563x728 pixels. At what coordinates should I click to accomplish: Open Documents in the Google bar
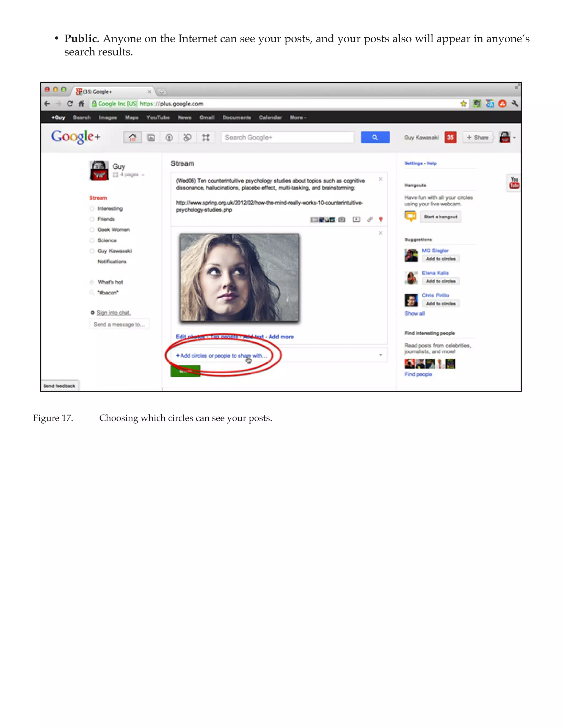[237, 117]
